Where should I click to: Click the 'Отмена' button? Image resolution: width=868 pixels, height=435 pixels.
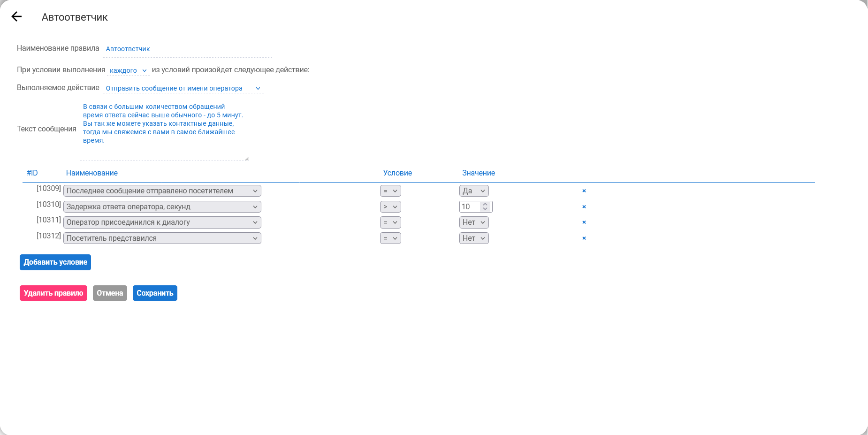110,293
